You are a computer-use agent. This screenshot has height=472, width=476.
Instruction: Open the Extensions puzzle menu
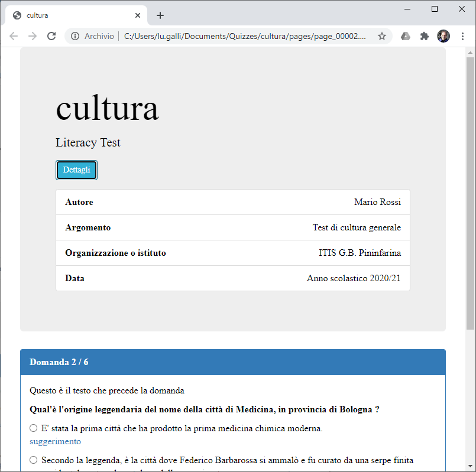pyautogui.click(x=425, y=37)
